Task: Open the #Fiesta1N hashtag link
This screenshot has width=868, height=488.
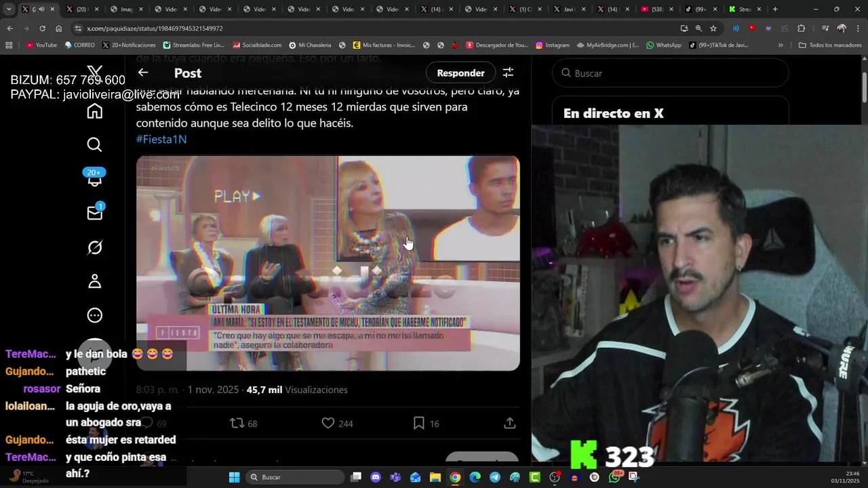Action: (x=161, y=139)
